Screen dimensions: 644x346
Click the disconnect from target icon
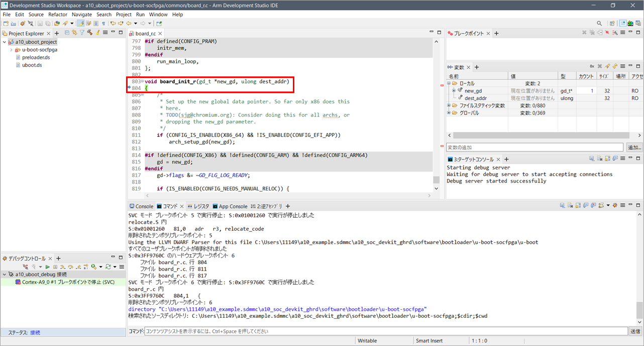tap(25, 267)
